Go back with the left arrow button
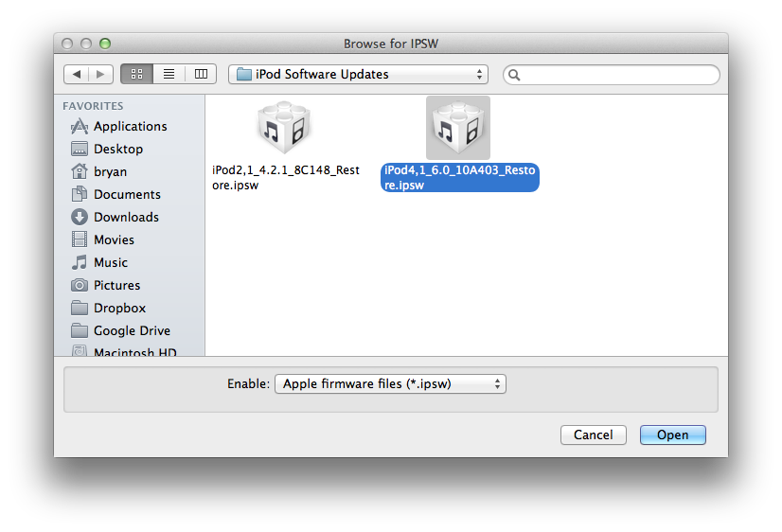This screenshot has height=532, width=782. 77,74
